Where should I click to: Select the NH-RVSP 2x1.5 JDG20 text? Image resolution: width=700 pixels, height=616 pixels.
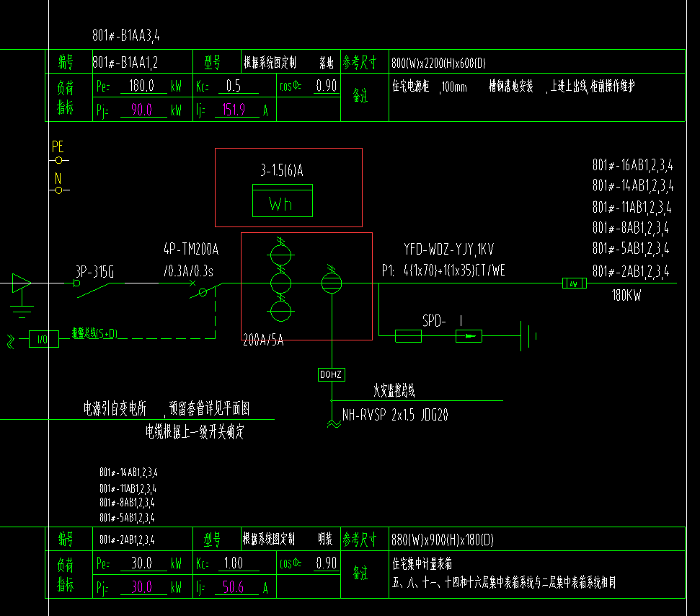pyautogui.click(x=395, y=415)
